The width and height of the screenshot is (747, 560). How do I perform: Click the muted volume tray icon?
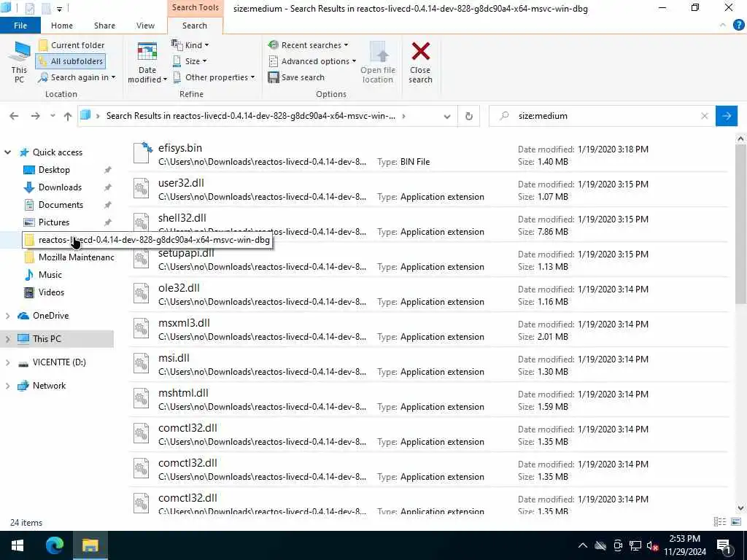[652, 545]
